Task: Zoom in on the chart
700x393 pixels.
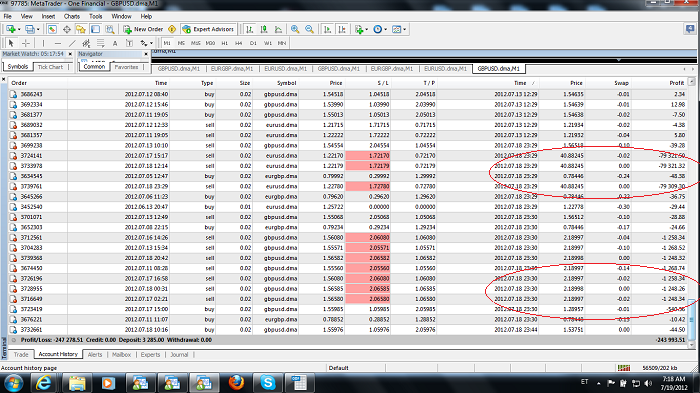Action: (295, 29)
